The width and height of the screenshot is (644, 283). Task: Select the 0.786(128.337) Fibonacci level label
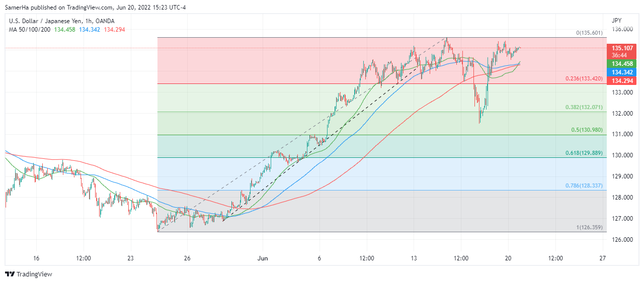tap(584, 185)
